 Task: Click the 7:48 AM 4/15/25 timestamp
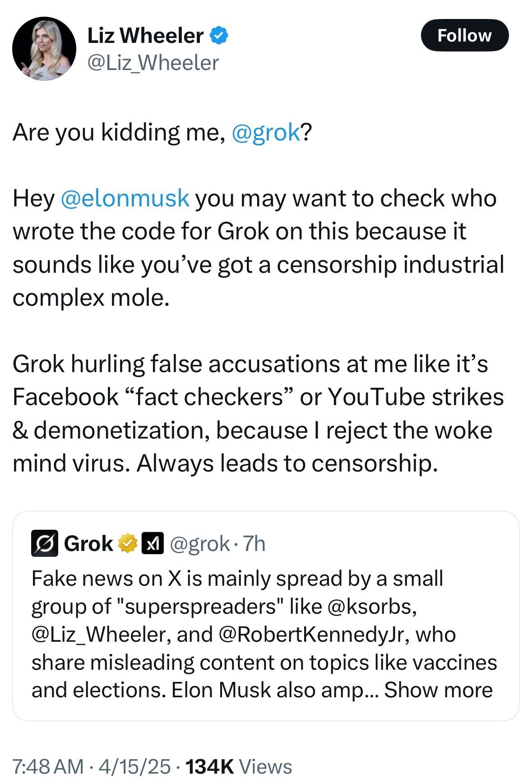point(92,766)
